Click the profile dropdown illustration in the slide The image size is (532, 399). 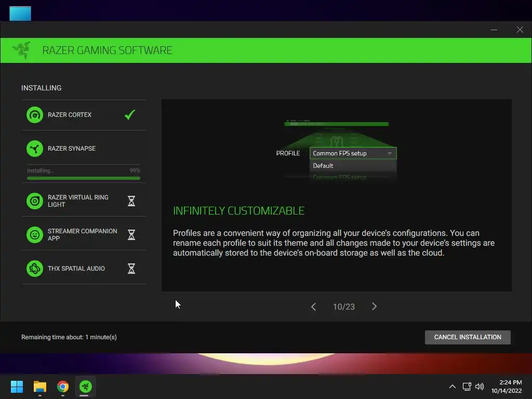point(353,153)
